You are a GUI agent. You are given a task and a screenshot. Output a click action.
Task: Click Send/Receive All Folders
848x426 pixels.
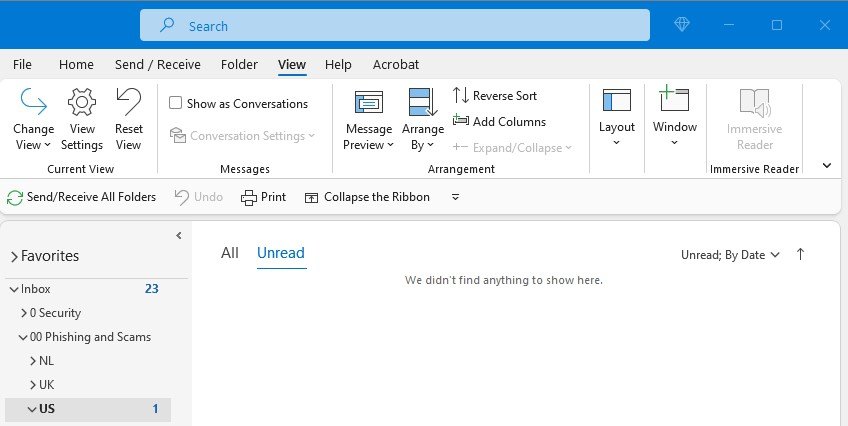pyautogui.click(x=82, y=197)
